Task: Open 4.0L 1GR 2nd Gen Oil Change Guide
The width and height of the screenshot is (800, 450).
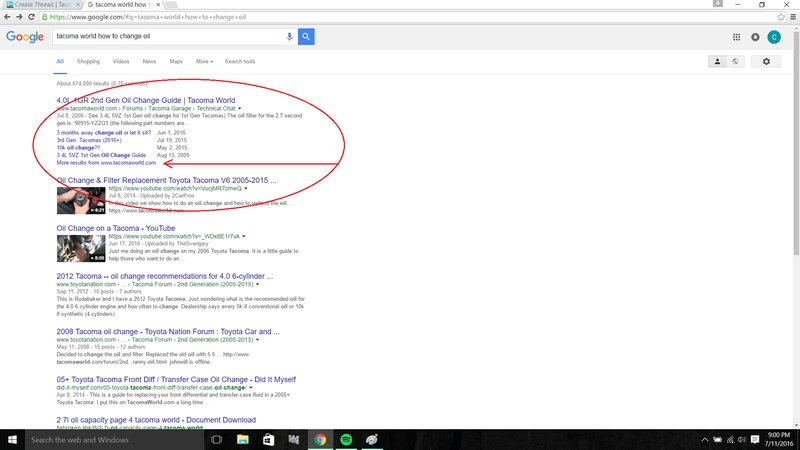Action: click(146, 101)
